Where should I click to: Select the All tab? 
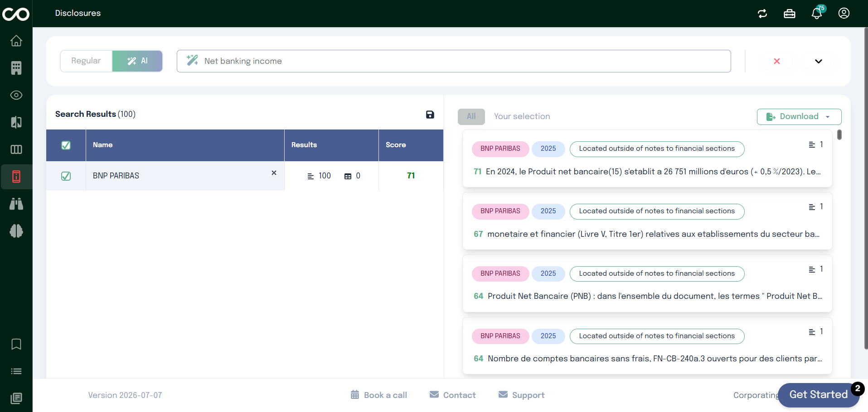[x=471, y=117]
